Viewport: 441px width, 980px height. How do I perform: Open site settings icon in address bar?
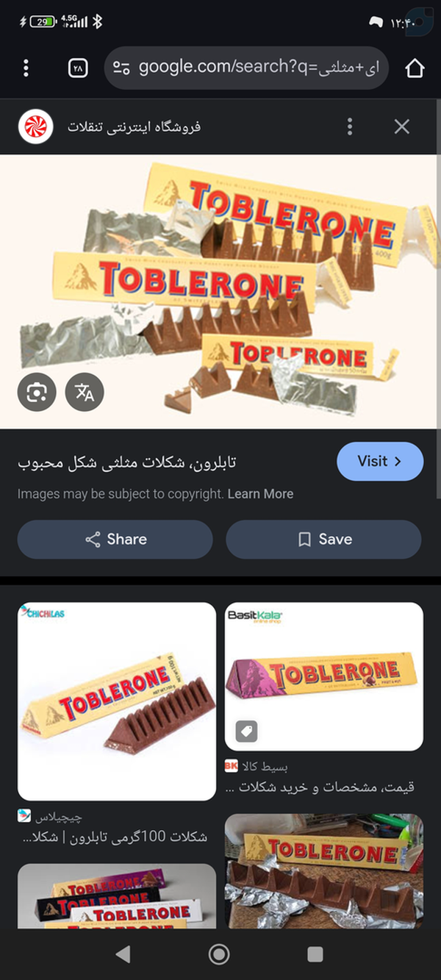(121, 68)
